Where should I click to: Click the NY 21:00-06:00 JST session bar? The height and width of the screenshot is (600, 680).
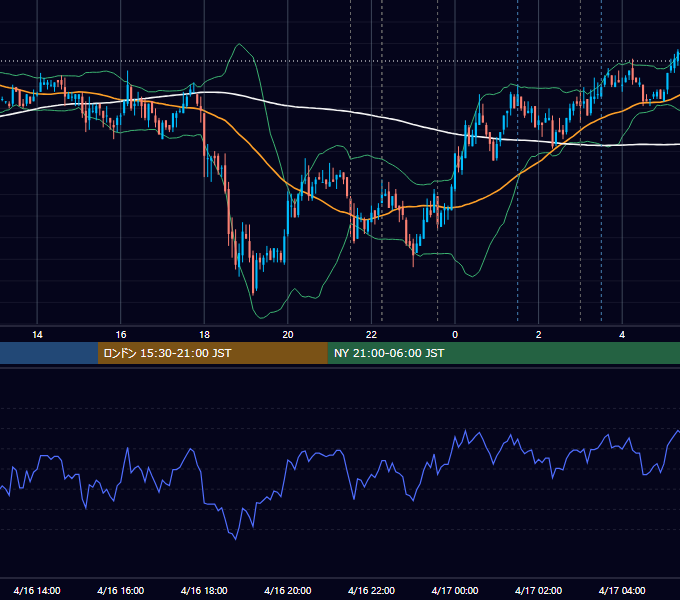[503, 353]
